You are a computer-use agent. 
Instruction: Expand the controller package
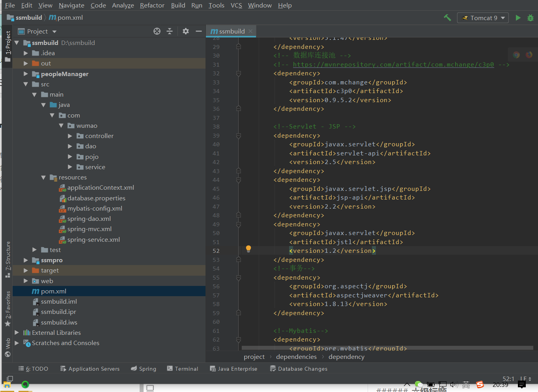(70, 136)
